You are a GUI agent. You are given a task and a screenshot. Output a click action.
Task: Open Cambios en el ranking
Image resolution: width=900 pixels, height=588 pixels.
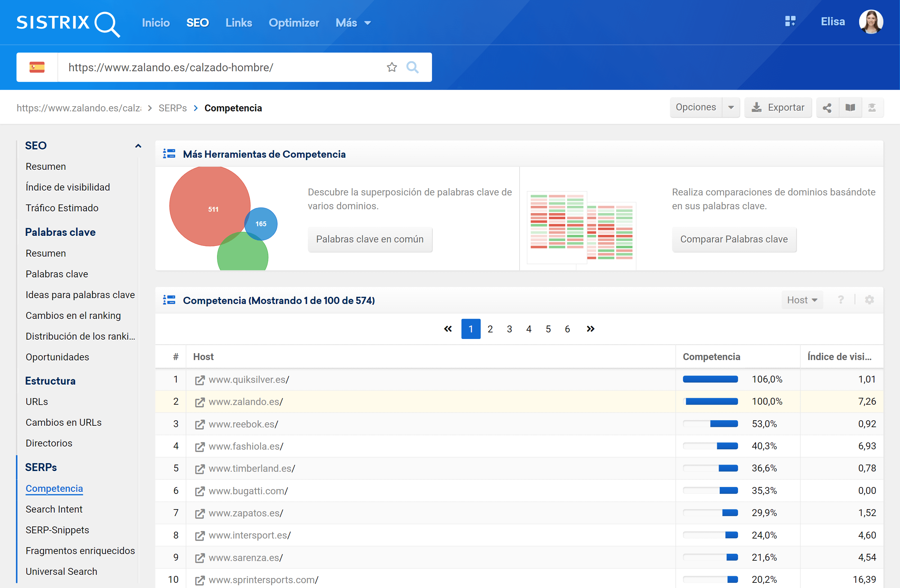(x=73, y=315)
